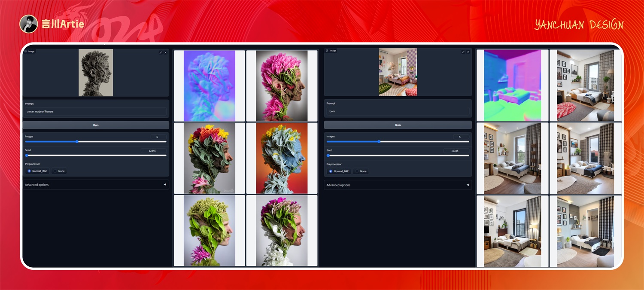The image size is (644, 290).
Task: Open the purple-green room normal map thumbnail
Action: coord(513,85)
